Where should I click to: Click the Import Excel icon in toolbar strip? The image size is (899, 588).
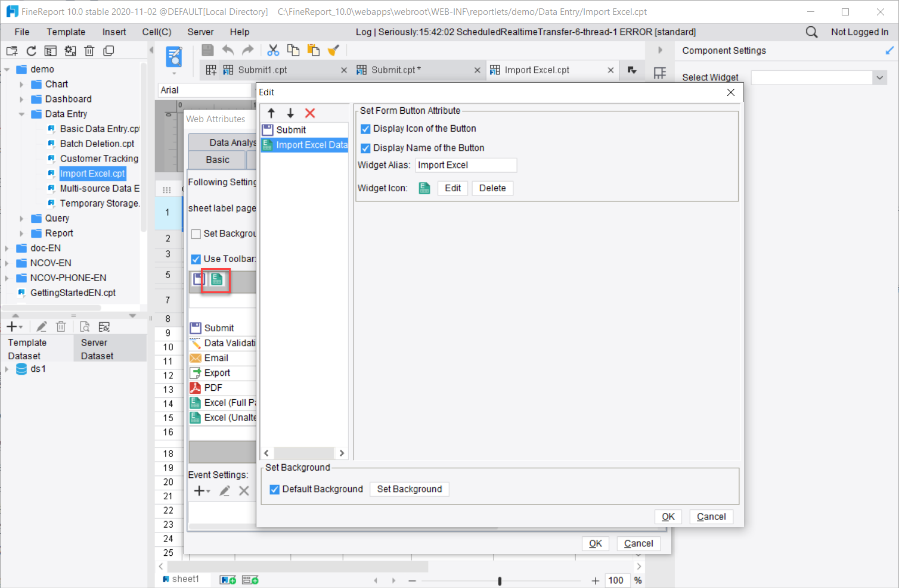pos(216,279)
